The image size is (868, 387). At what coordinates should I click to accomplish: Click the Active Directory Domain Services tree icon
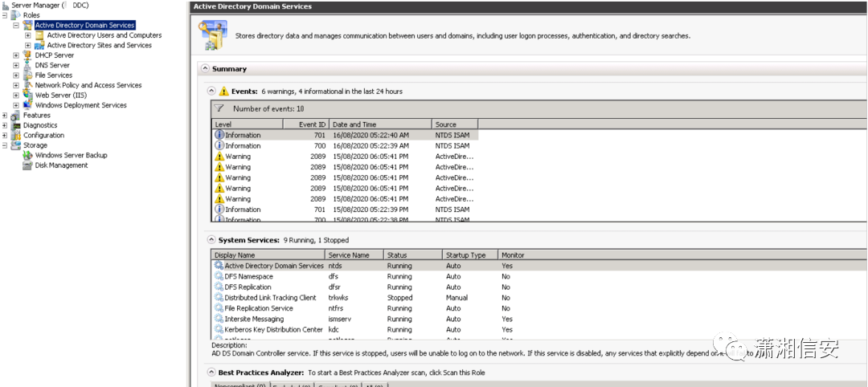[x=28, y=25]
